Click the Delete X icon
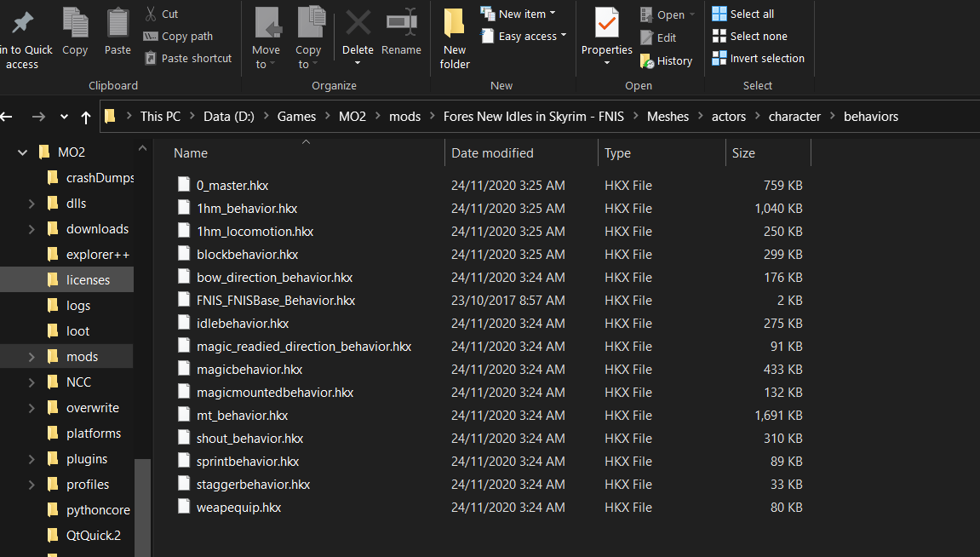This screenshot has height=557, width=980. click(x=358, y=22)
